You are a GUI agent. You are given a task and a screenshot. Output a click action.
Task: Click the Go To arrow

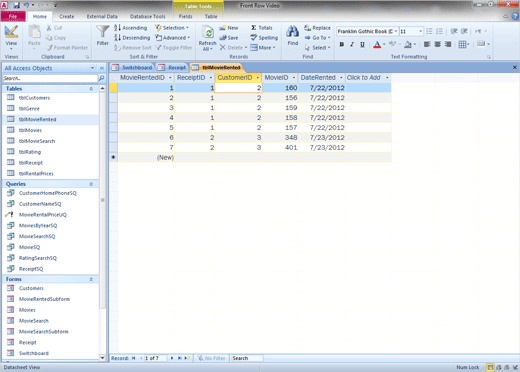[x=307, y=38]
